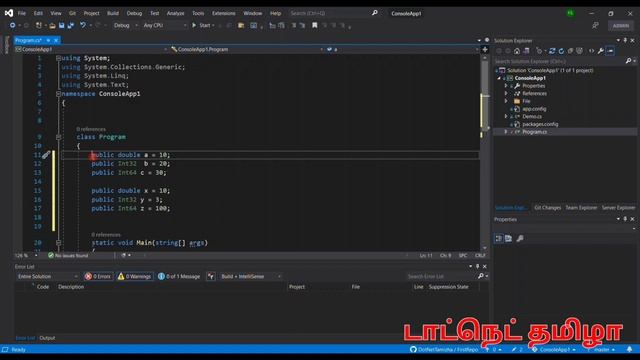Click the Property Pages wrench in Properties panel

click(520, 238)
